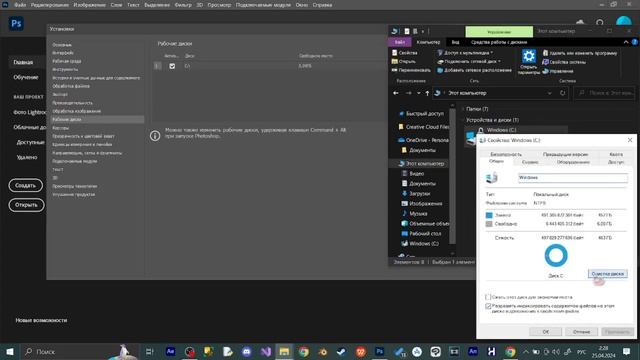The height and width of the screenshot is (360, 640).
Task: Enable compress this drive checkbox
Action: [x=488, y=297]
